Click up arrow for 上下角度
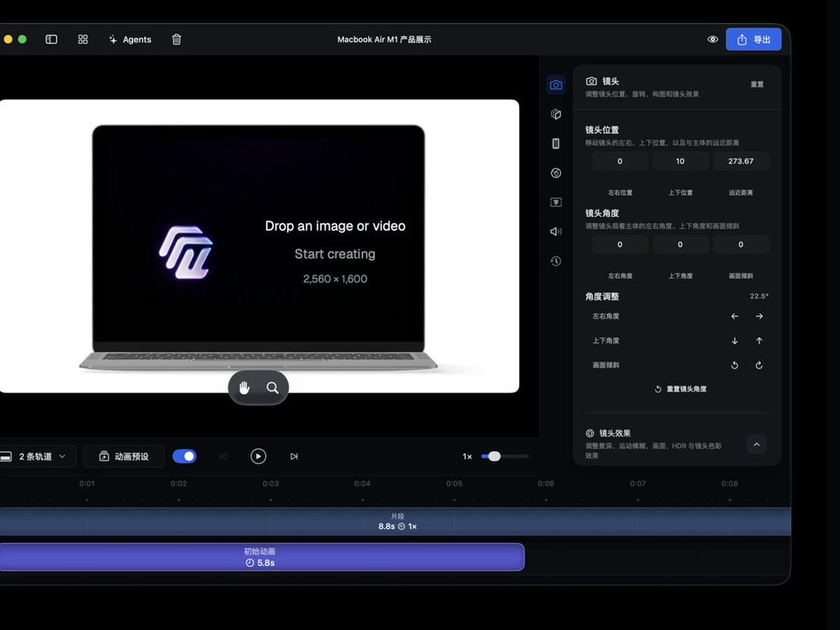This screenshot has width=840, height=630. [759, 341]
